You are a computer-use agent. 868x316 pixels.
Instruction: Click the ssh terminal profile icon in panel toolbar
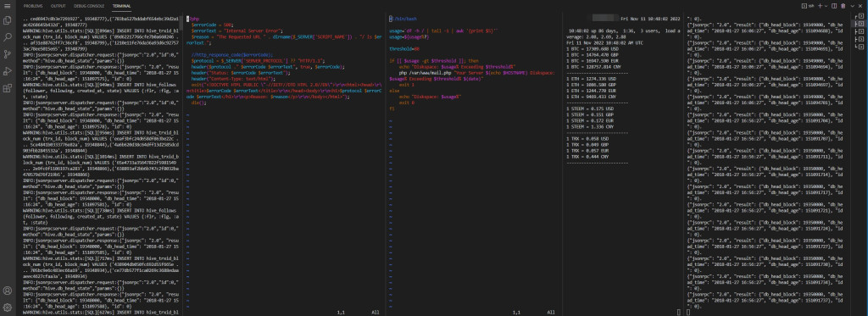click(x=807, y=6)
